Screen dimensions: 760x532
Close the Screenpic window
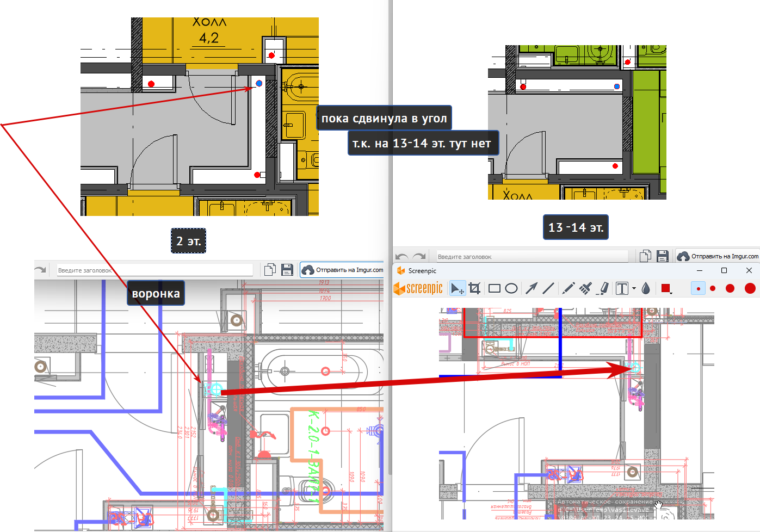click(x=749, y=270)
